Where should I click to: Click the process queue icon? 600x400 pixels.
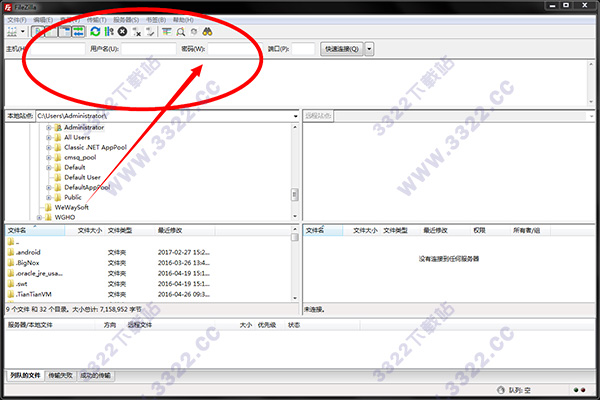tap(109, 32)
